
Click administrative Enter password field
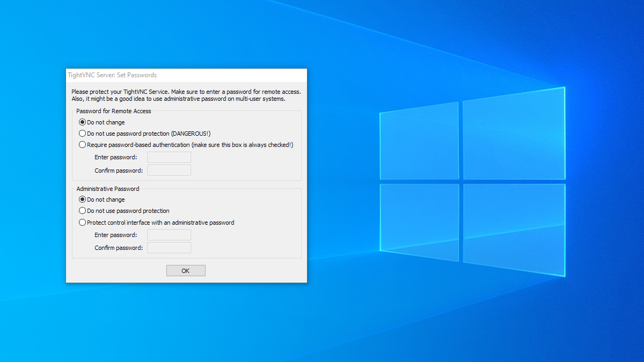coord(169,235)
